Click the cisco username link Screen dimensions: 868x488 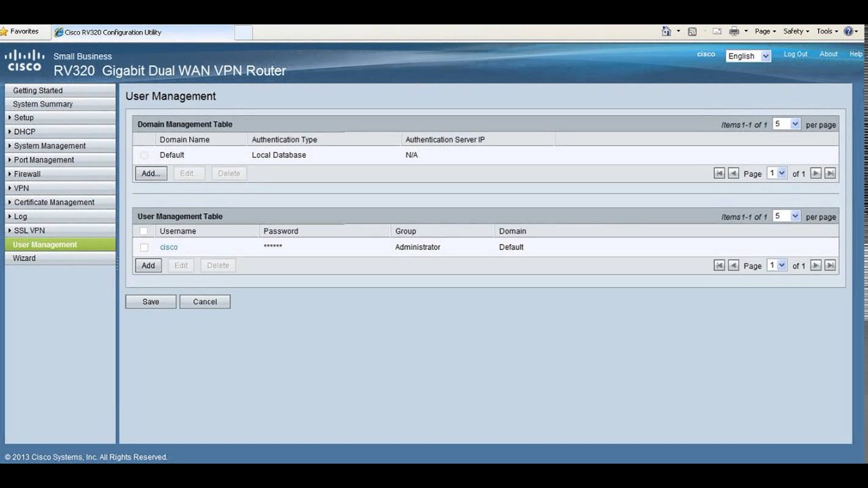(x=169, y=247)
